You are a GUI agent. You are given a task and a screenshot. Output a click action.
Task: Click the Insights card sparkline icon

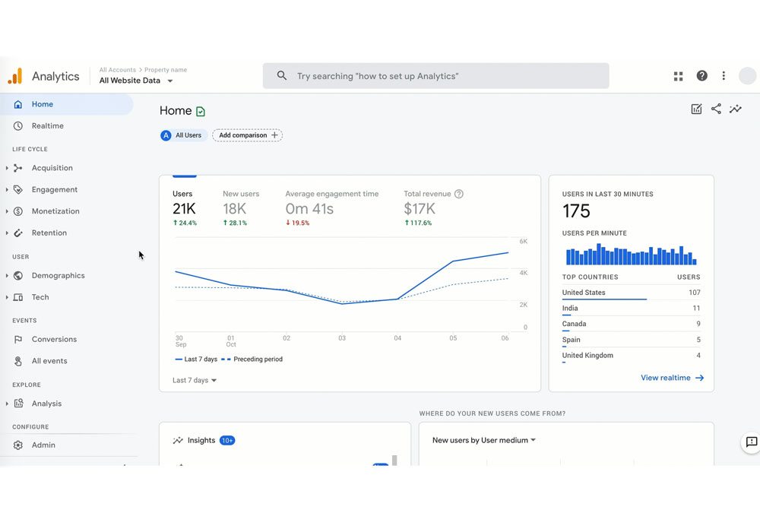point(178,441)
